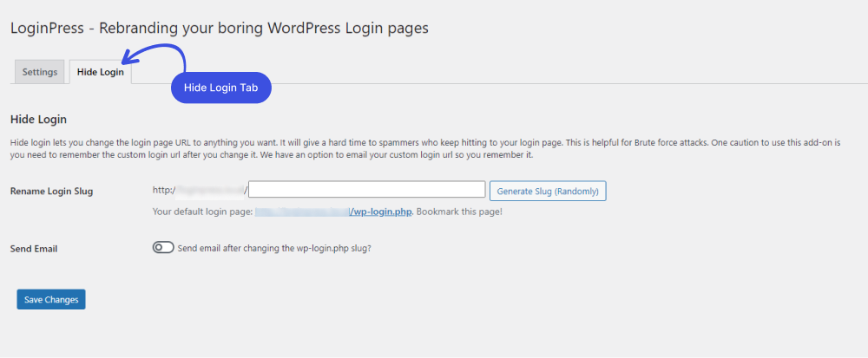
Task: Click Generate Slug (Randomly) button
Action: 548,192
